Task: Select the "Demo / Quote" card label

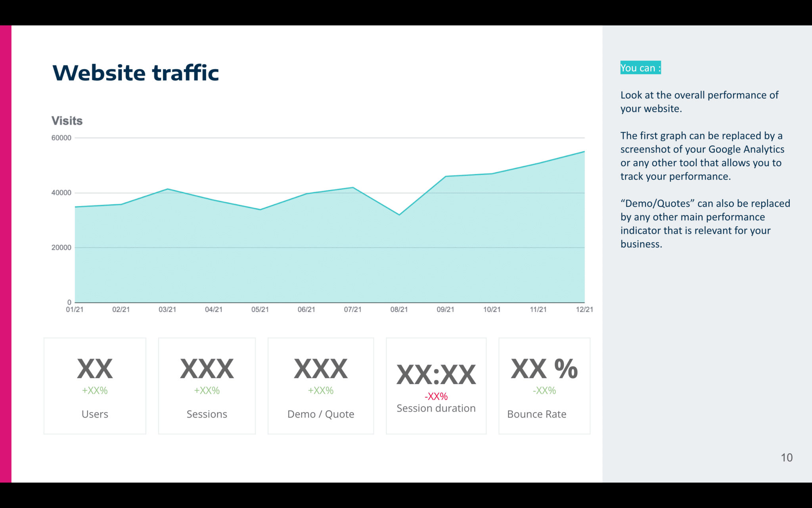Action: click(x=321, y=414)
